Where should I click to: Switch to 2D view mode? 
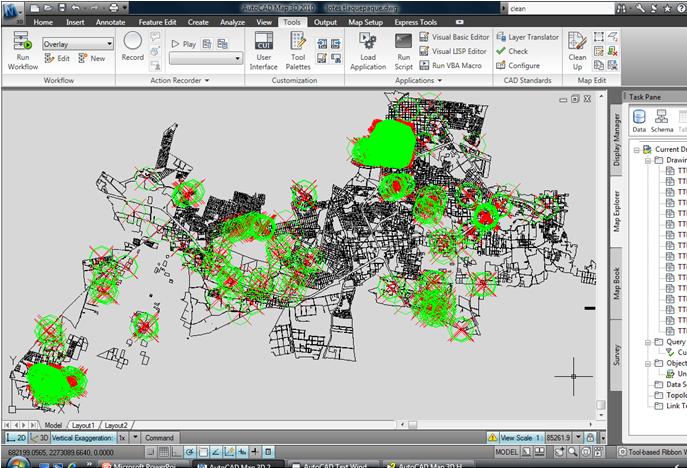(x=16, y=438)
